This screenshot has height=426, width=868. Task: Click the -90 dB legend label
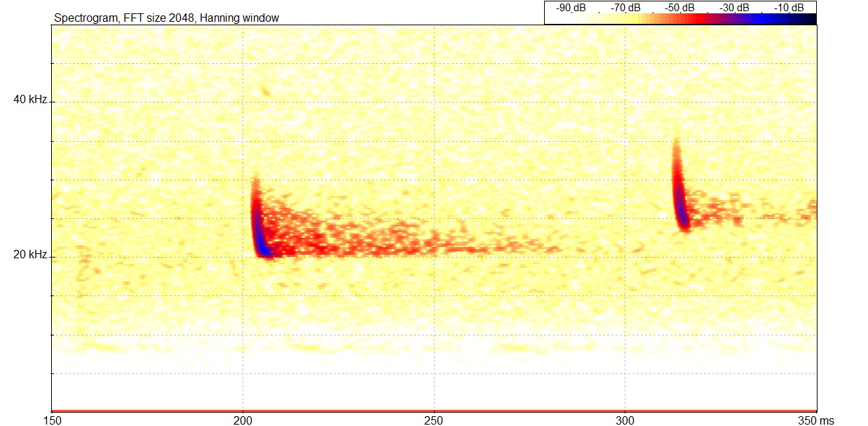point(571,8)
